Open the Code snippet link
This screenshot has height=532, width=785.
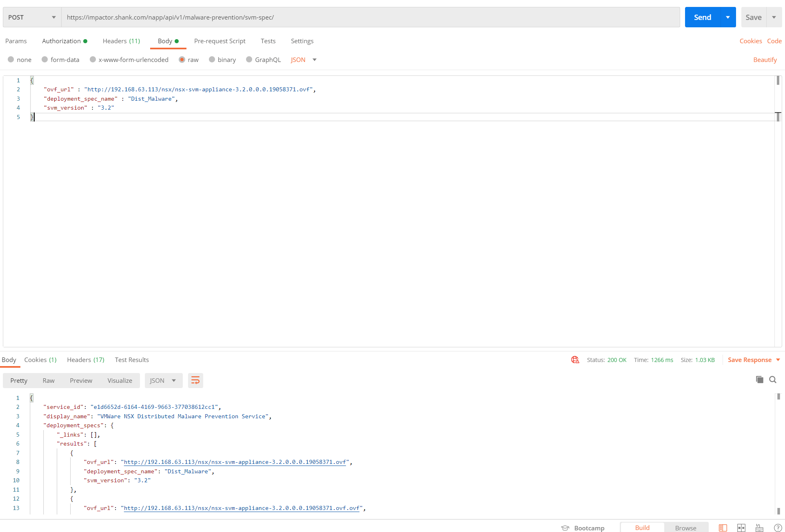point(774,41)
